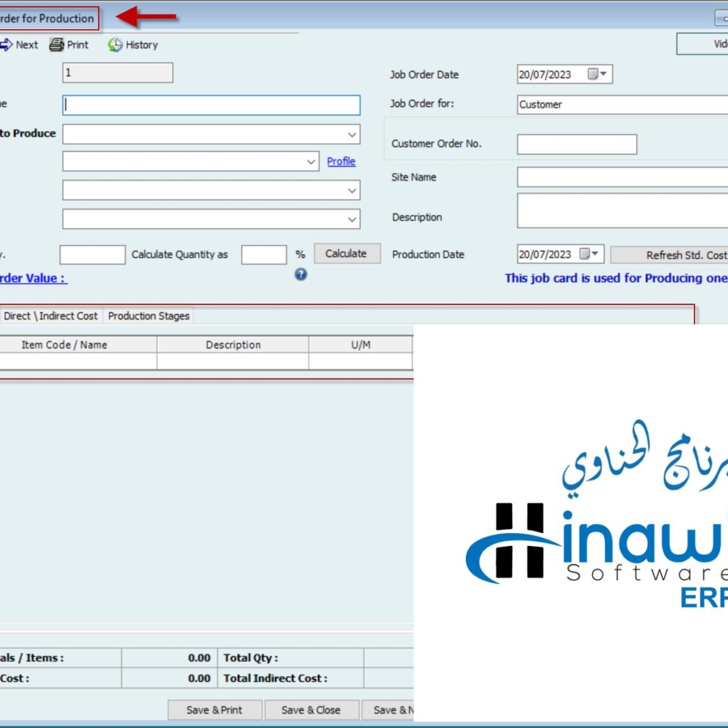Click the 'rder Value :' link
Image resolution: width=728 pixels, height=728 pixels.
33,278
